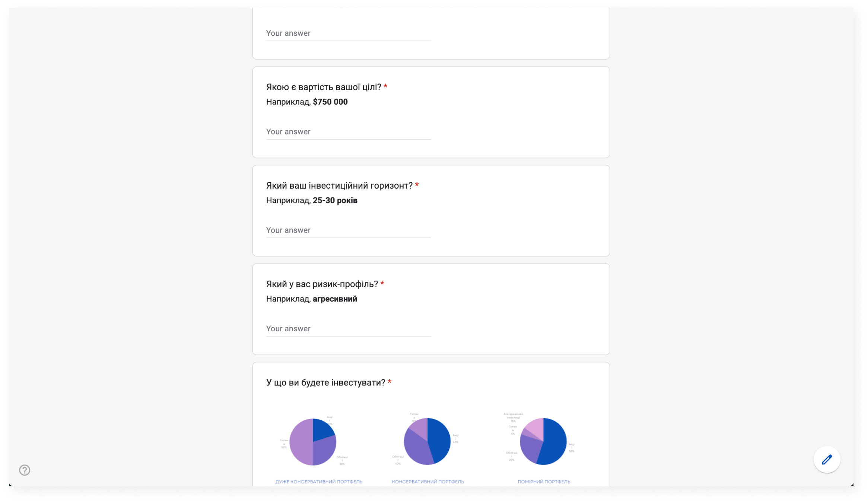Select the very conservative portfolio pie chart
868x502 pixels.
(x=313, y=442)
